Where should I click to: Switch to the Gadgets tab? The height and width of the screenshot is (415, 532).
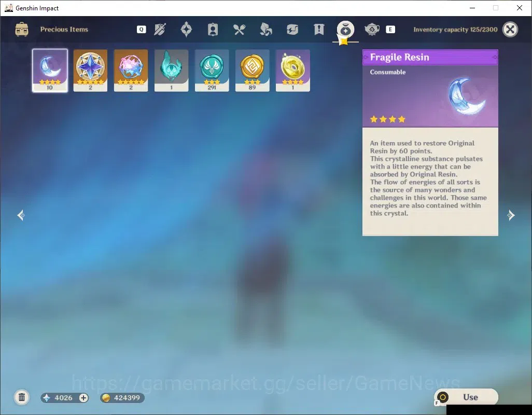(292, 30)
